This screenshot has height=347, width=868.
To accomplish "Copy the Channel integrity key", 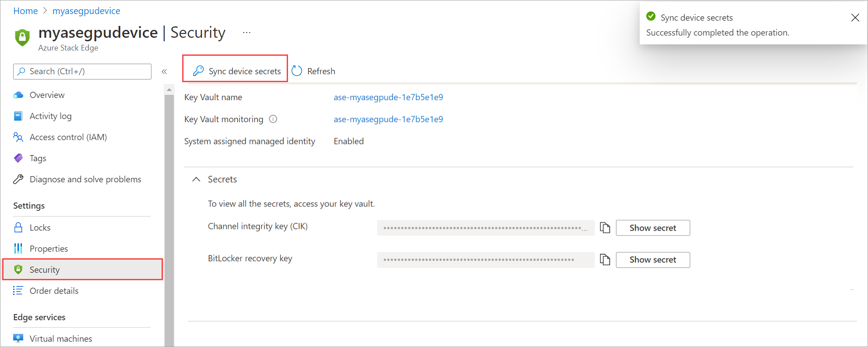I will (x=605, y=228).
